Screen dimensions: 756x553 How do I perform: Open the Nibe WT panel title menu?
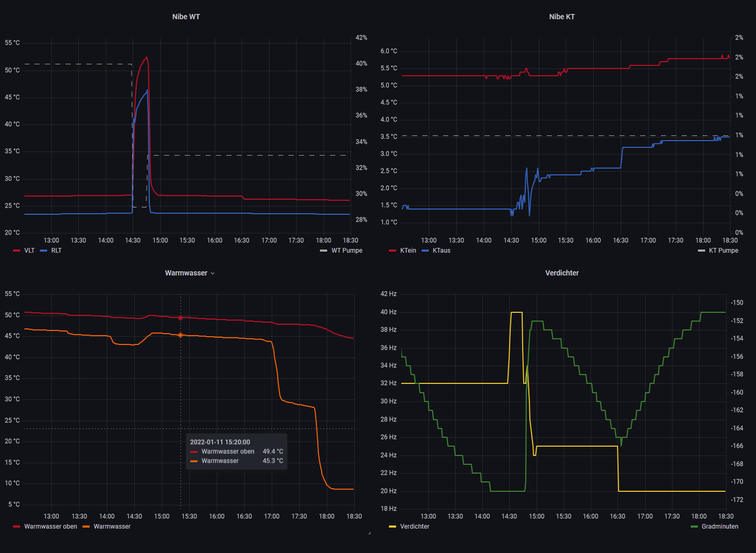[186, 17]
